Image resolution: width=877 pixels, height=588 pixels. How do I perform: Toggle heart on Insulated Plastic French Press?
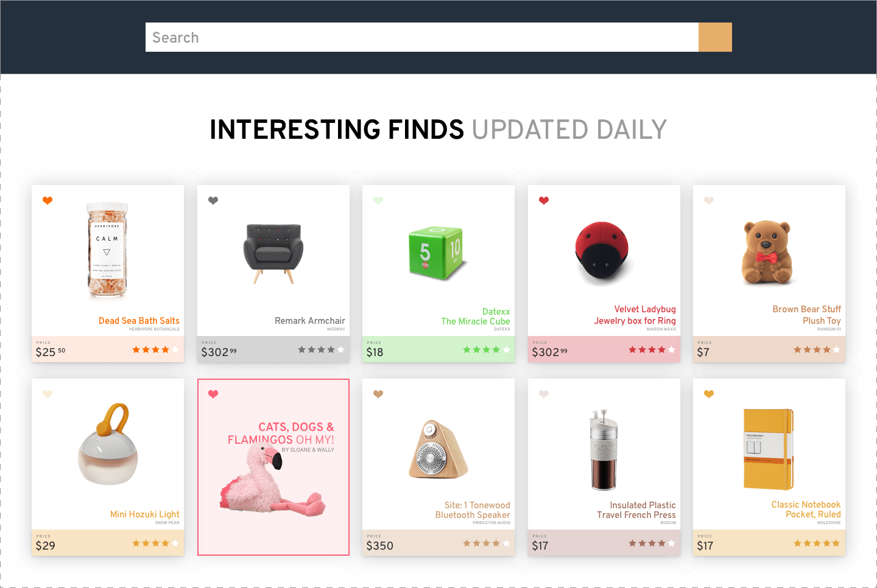click(x=544, y=394)
